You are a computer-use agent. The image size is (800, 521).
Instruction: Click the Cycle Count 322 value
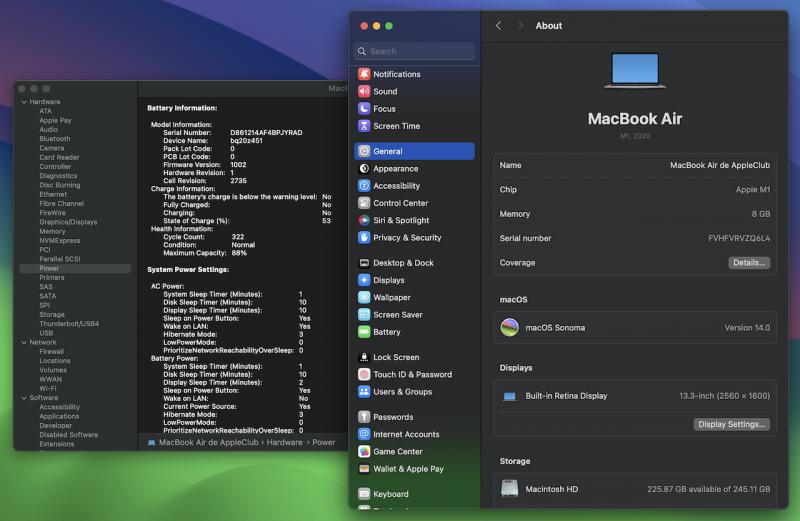(x=237, y=237)
